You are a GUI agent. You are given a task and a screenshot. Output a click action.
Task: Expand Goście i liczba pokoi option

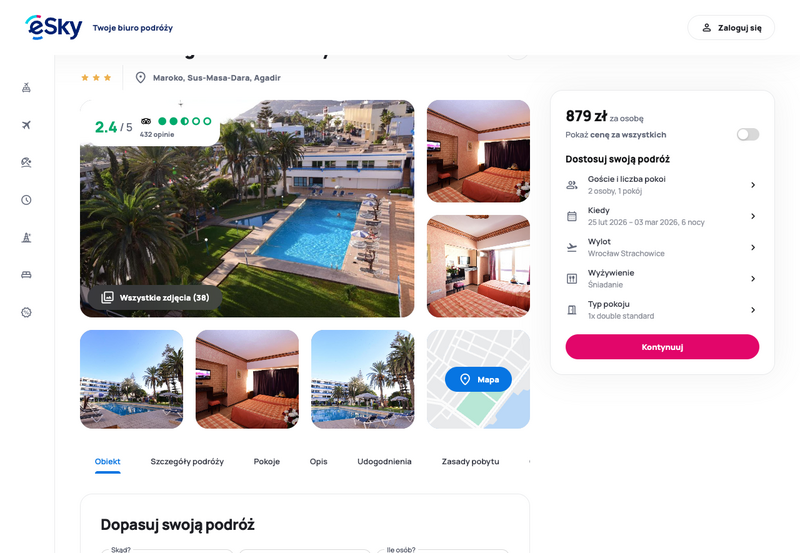click(662, 185)
